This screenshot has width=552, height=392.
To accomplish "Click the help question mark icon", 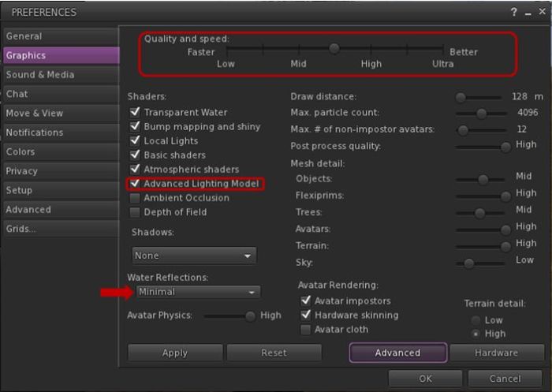I will pyautogui.click(x=513, y=13).
